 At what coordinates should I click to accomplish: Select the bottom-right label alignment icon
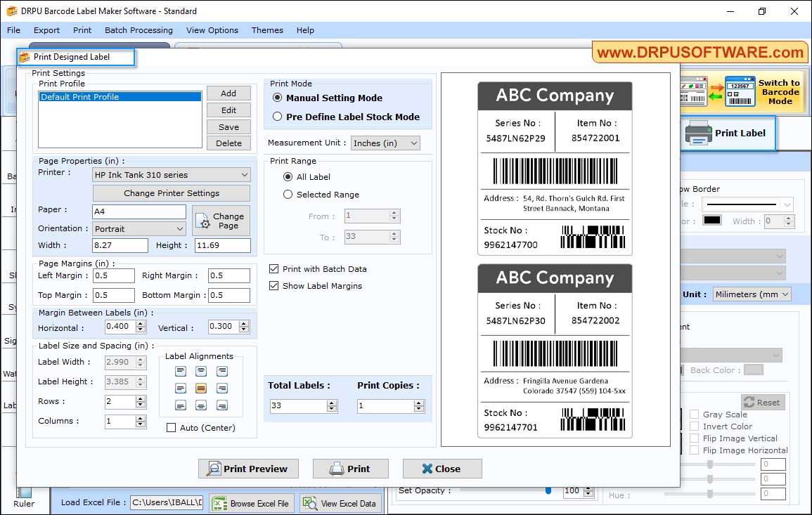[221, 405]
